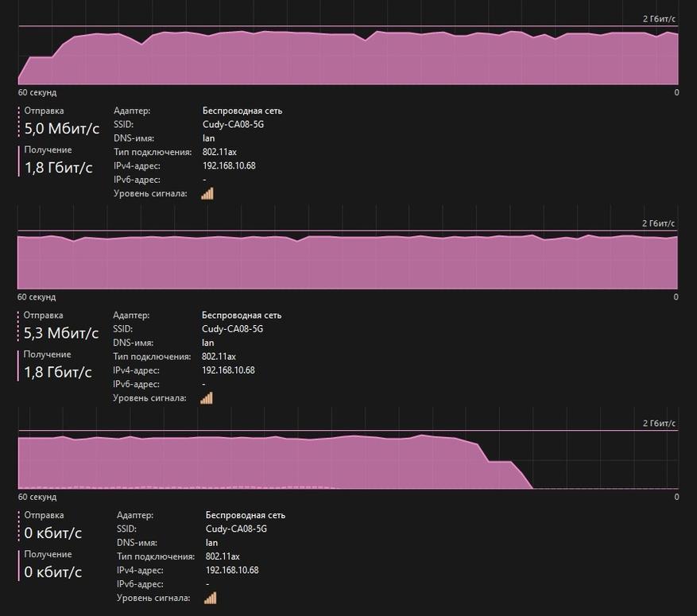Screen dimensions: 697x616
Task: Click "IPv6-адрес:" label in the 5,3 Мбит/с panel
Action: 136,384
